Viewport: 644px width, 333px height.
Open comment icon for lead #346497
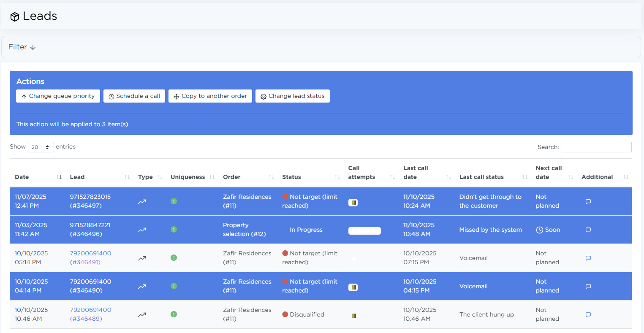[x=588, y=202]
